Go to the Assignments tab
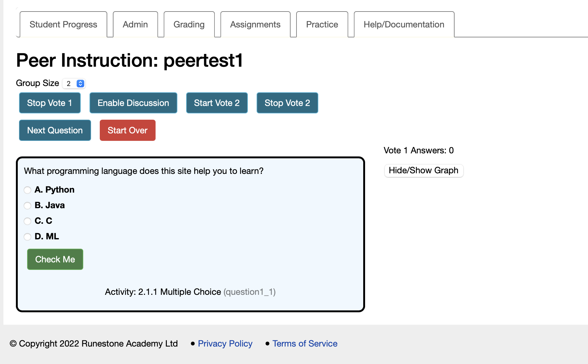Image resolution: width=588 pixels, height=364 pixels. [x=255, y=24]
